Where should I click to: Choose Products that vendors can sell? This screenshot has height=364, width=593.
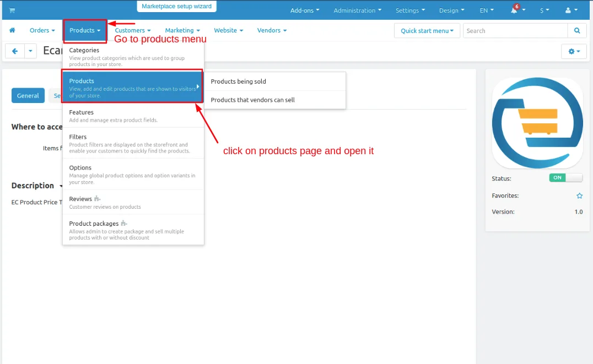coord(275,100)
